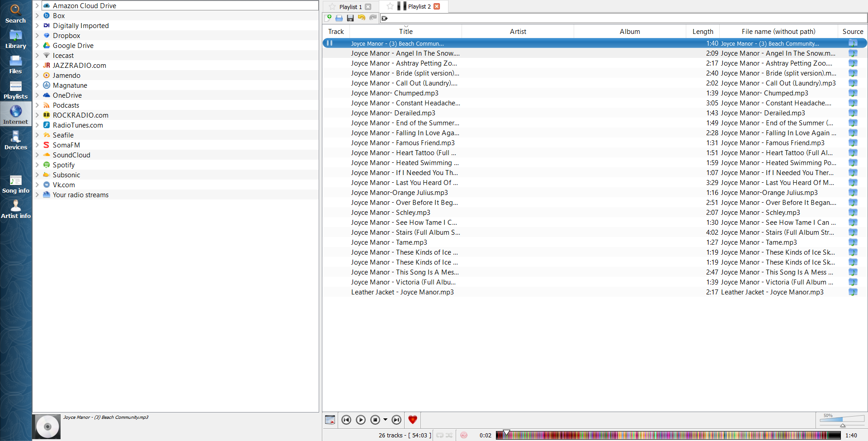The height and width of the screenshot is (441, 868).
Task: Open the Search sidebar tab
Action: click(x=15, y=14)
